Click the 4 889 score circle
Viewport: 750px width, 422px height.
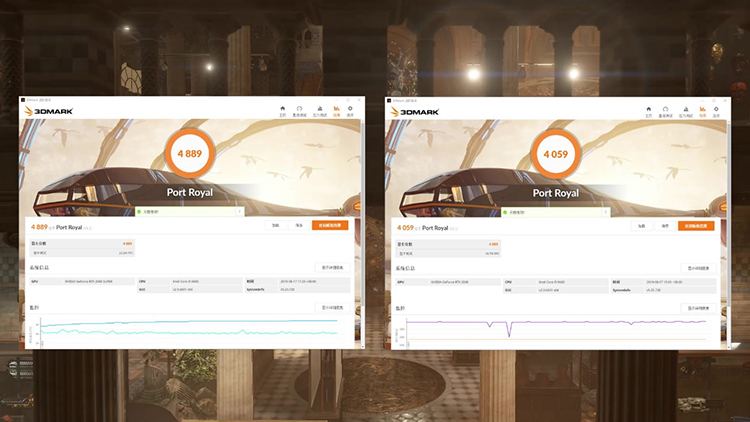(x=190, y=154)
